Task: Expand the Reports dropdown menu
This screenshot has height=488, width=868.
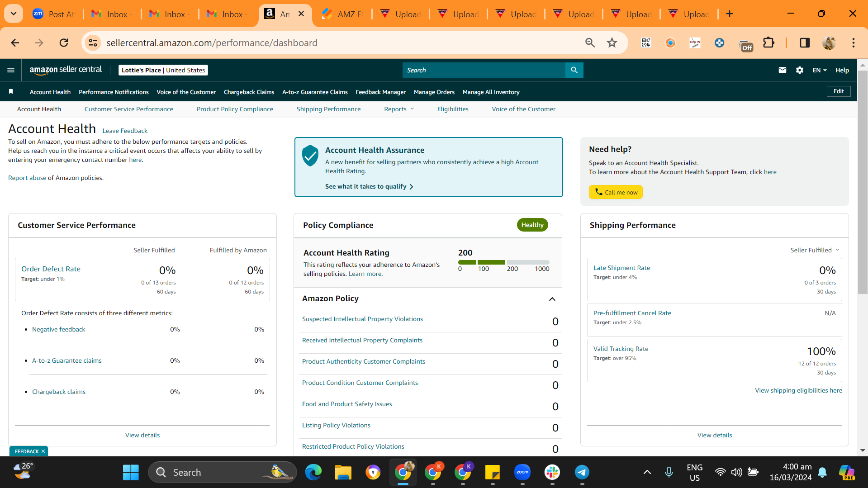Action: click(399, 109)
